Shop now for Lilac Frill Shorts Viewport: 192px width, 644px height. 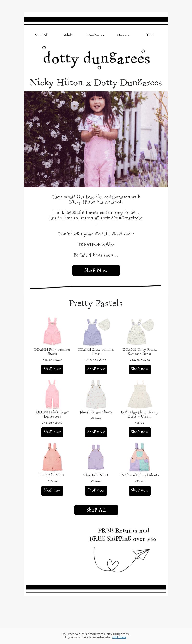pos(96,490)
